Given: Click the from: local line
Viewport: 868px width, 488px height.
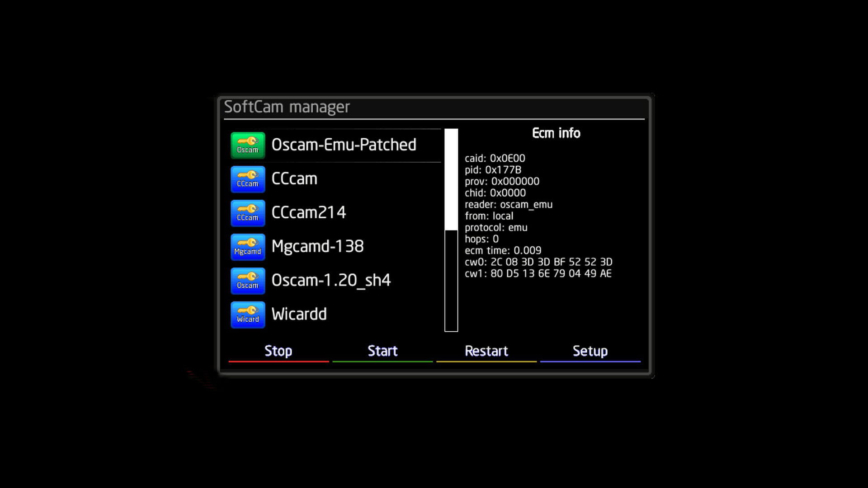Looking at the screenshot, I should pyautogui.click(x=489, y=216).
